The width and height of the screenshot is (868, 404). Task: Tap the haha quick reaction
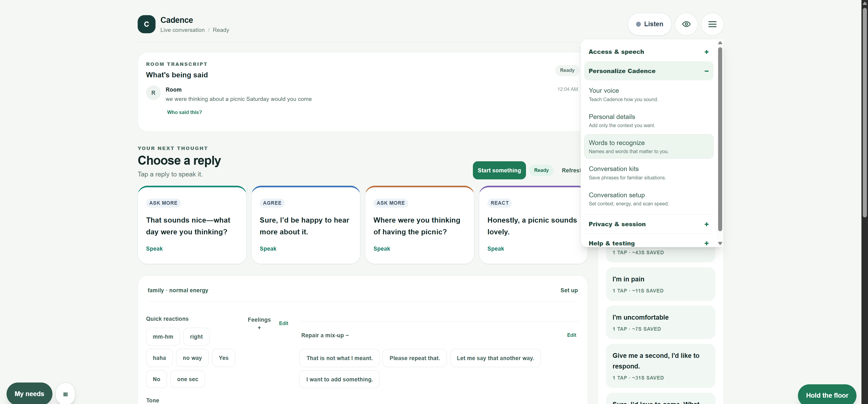pos(159,358)
